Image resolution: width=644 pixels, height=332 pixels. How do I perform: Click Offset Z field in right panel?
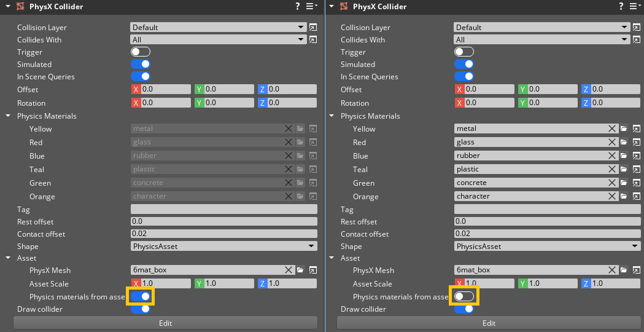611,89
